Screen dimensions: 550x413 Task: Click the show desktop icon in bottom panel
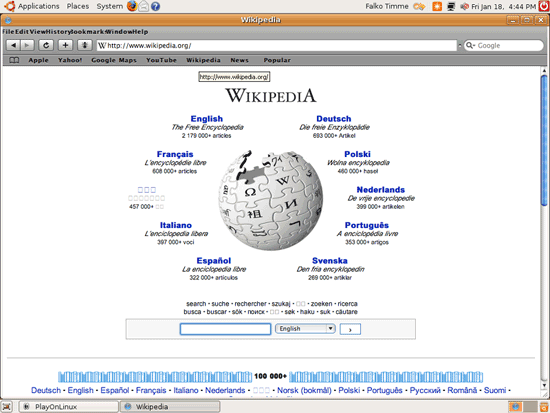[x=7, y=407]
